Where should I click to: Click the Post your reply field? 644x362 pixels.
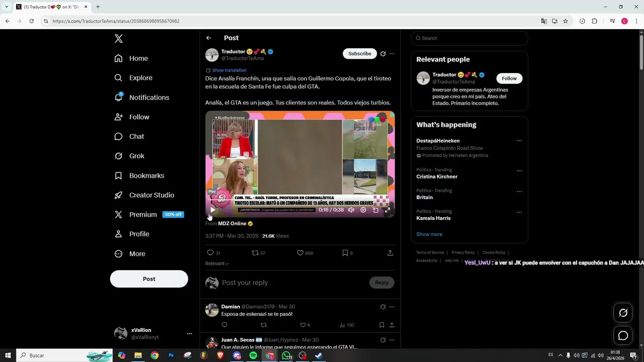[x=294, y=283]
